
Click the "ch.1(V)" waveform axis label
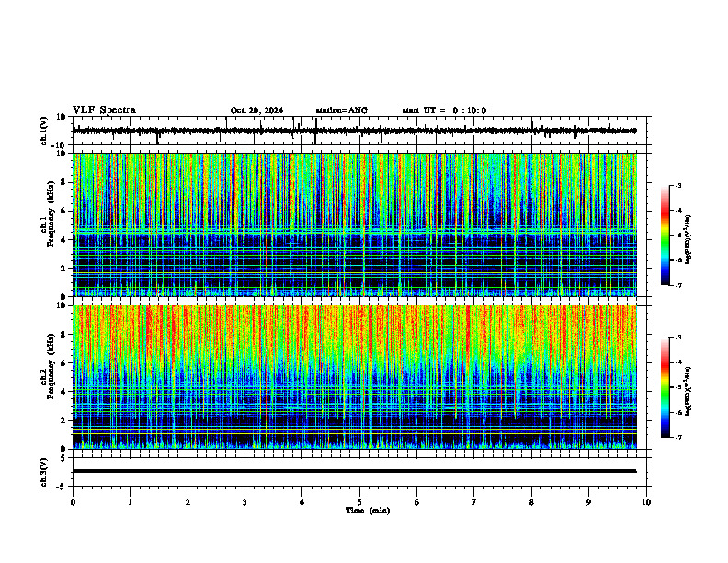tap(43, 131)
